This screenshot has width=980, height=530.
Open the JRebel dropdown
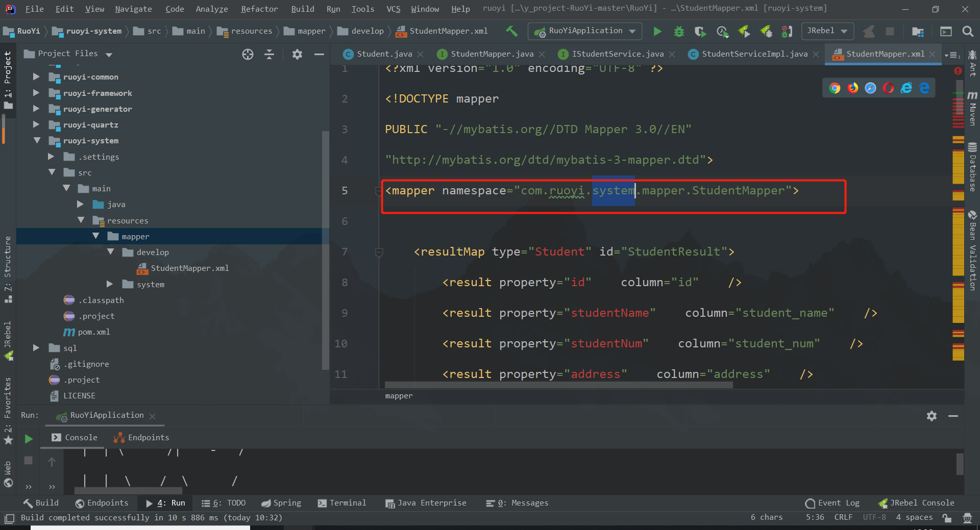827,31
